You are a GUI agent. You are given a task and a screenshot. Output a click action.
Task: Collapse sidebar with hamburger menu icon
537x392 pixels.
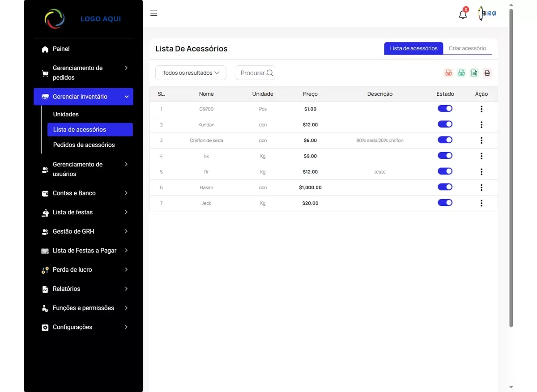coord(154,13)
